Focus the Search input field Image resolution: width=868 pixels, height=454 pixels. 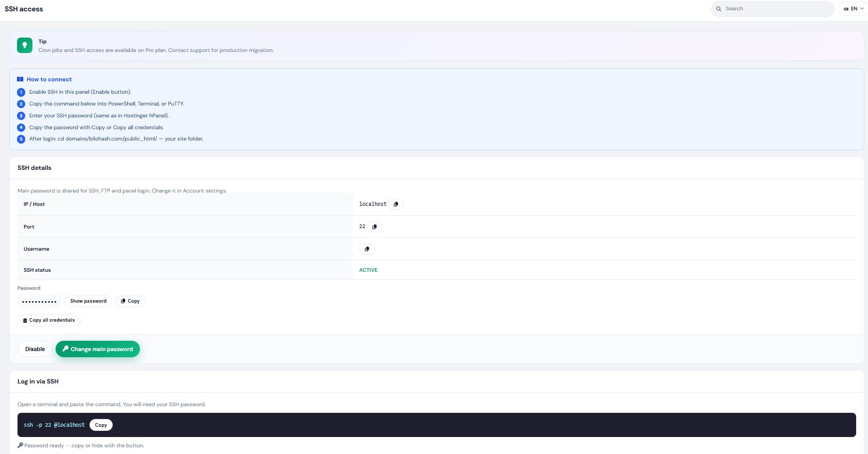(772, 9)
